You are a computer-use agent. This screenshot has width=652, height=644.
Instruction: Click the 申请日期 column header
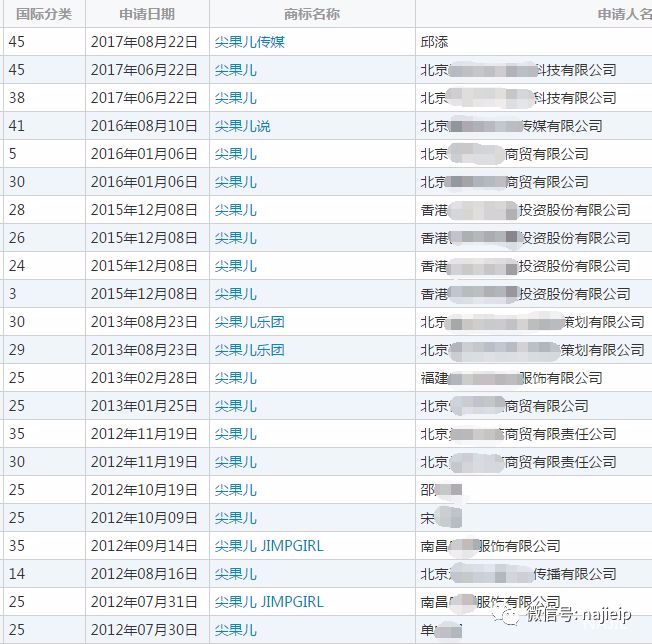pos(147,14)
